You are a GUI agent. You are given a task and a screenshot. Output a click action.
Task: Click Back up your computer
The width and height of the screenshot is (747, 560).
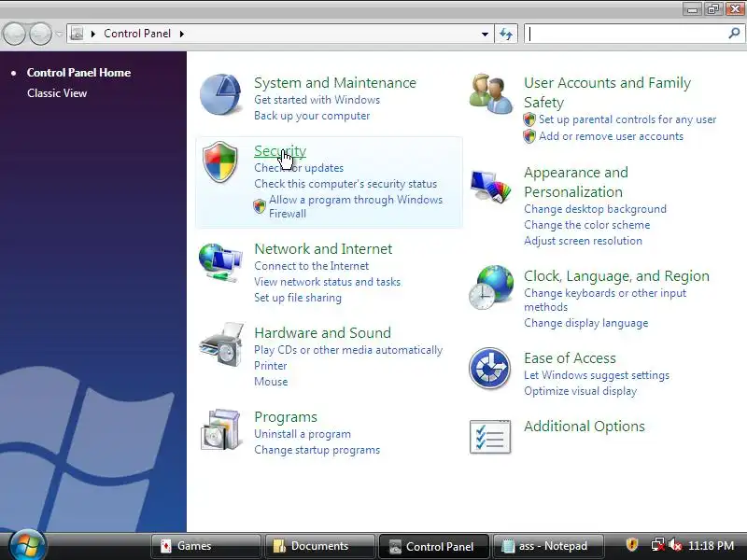click(312, 116)
